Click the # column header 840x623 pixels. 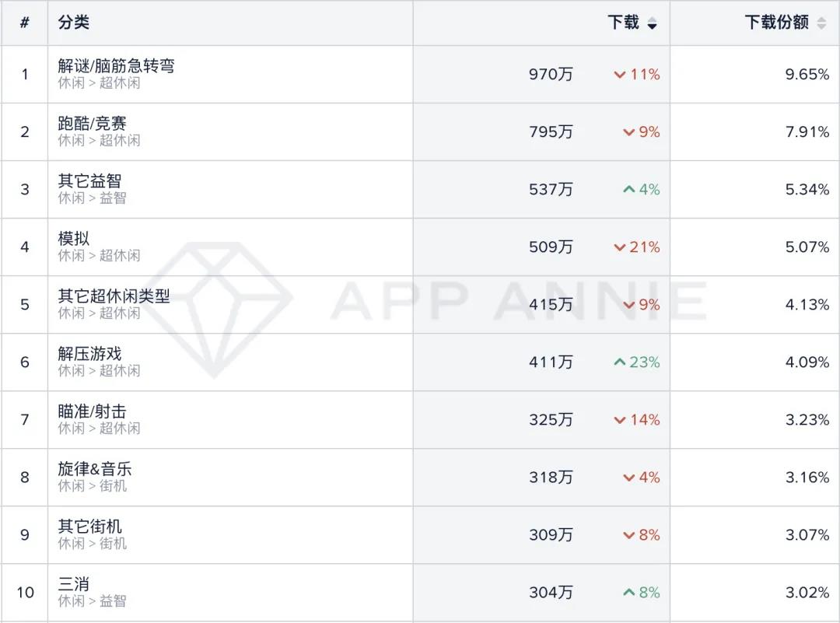tap(24, 23)
